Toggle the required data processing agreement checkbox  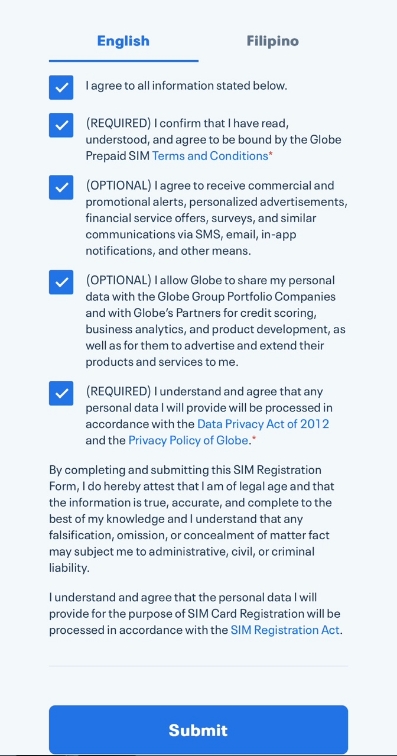(61, 393)
